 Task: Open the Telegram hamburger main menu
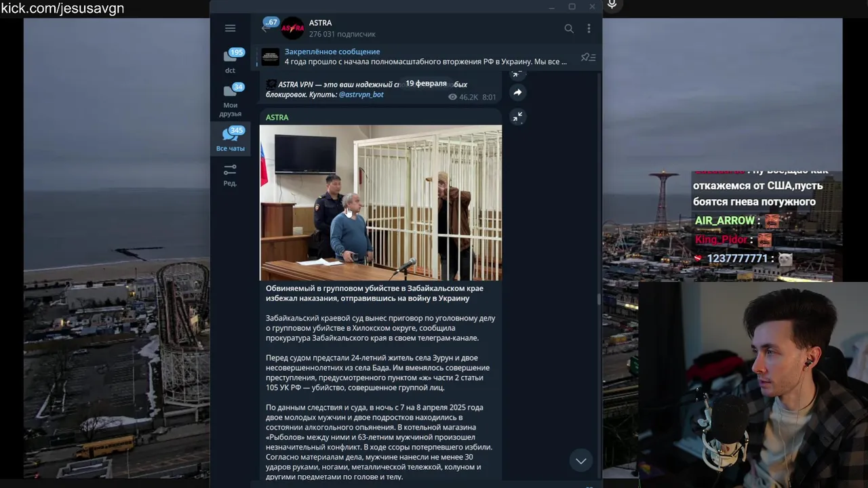(230, 28)
